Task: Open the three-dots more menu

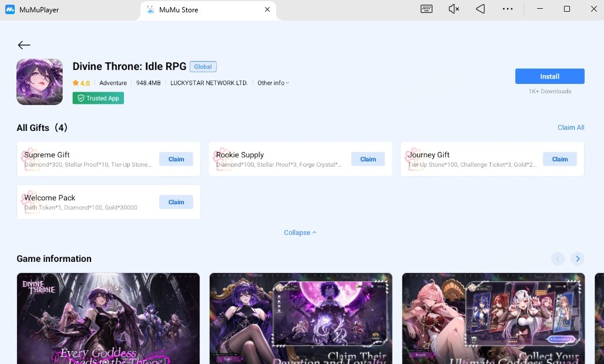Action: [x=508, y=9]
